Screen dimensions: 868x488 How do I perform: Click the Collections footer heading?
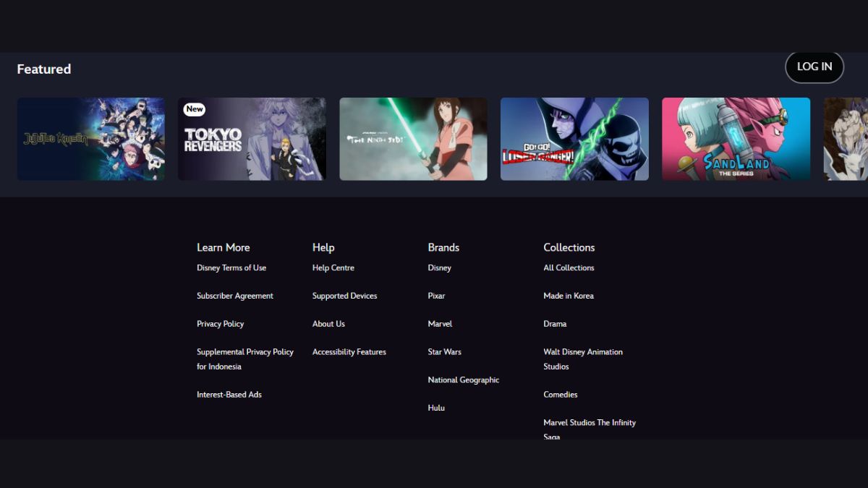[569, 247]
